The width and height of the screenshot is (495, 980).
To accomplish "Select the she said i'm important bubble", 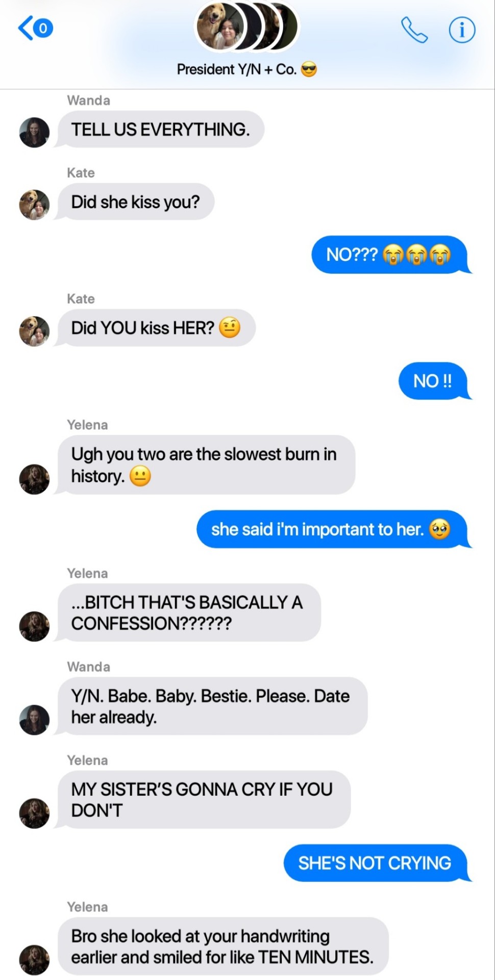I will coord(332,529).
